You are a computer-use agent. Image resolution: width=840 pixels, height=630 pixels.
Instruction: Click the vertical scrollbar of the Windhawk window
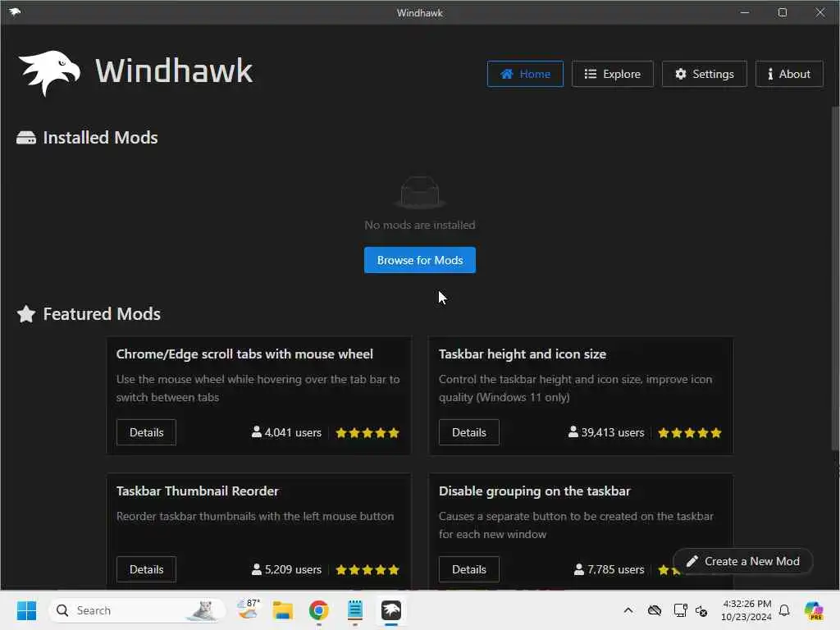(x=834, y=279)
